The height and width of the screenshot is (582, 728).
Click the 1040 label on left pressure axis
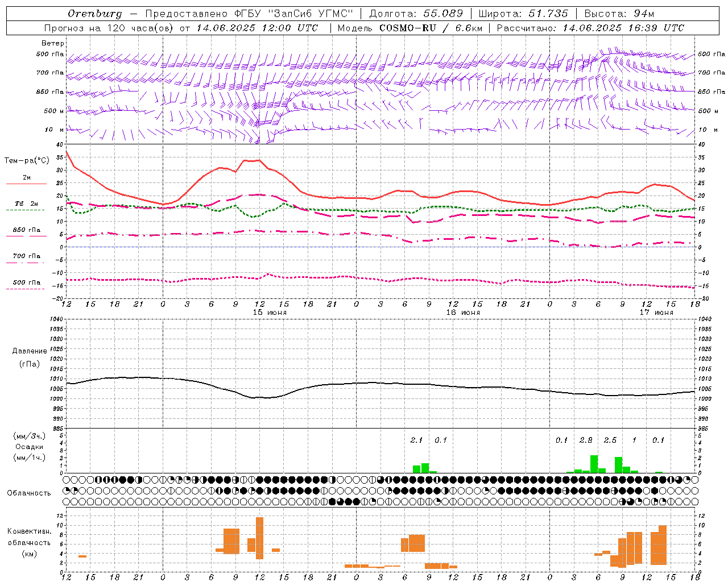(x=56, y=319)
